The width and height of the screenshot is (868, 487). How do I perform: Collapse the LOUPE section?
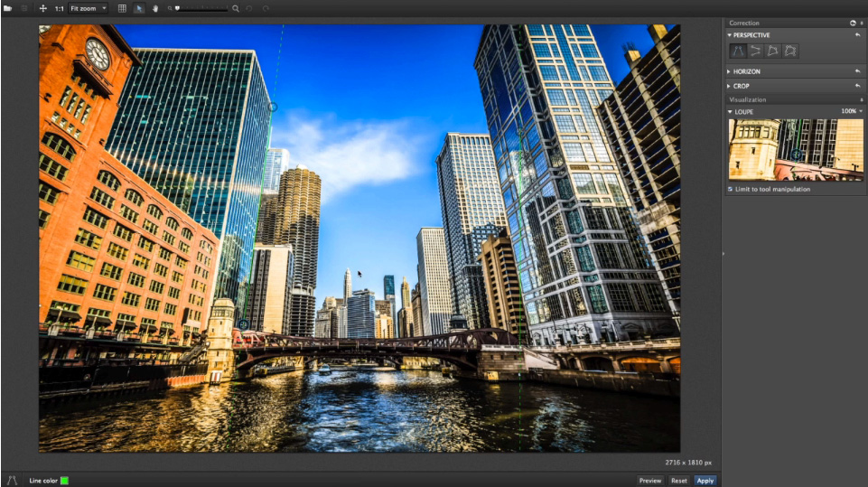point(730,112)
